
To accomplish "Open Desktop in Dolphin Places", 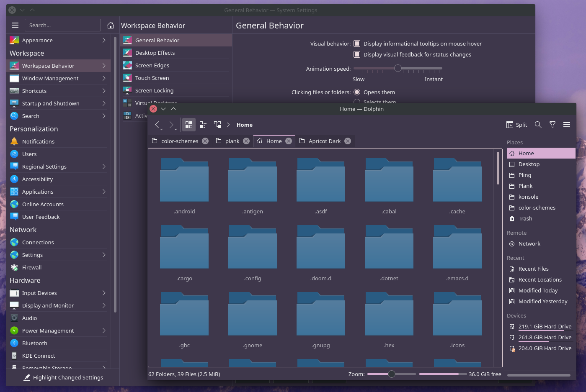I will click(x=541, y=164).
